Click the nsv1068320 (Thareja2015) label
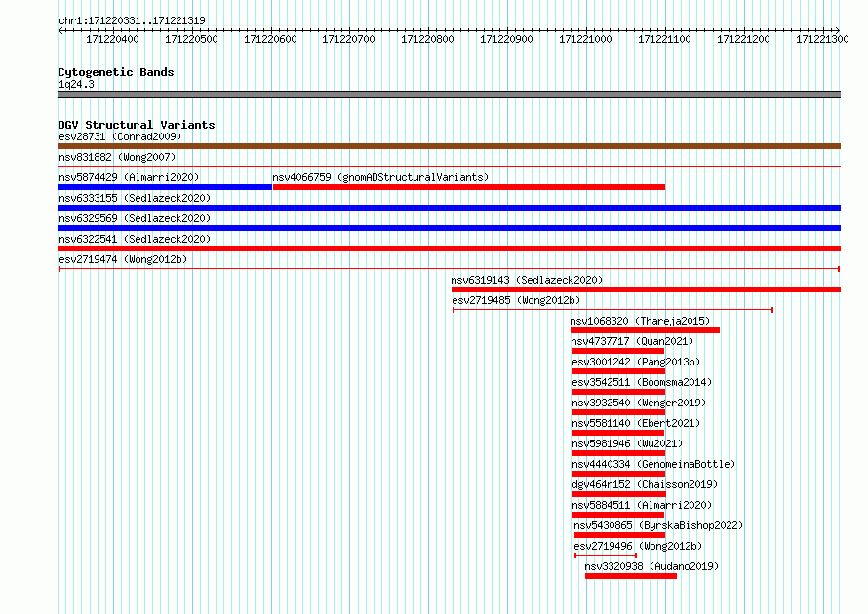Screen dimensions: 868x614 [x=640, y=321]
